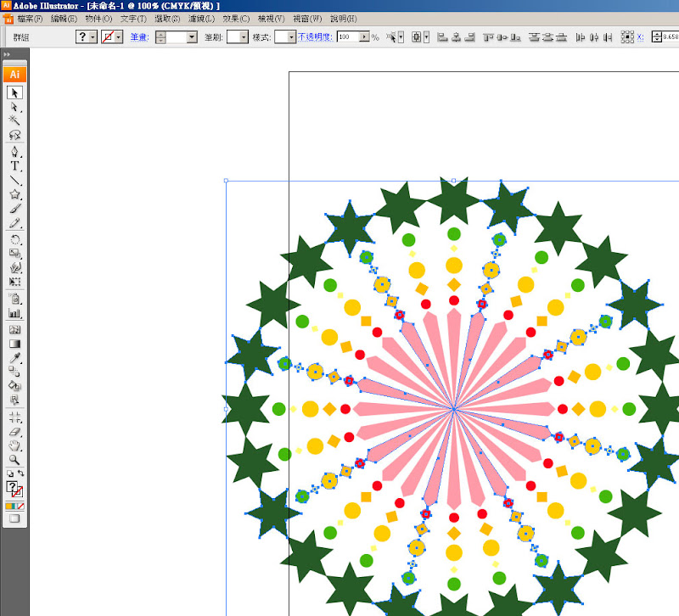Open the 濾鏡(L) menu
679x616 pixels.
pyautogui.click(x=201, y=19)
